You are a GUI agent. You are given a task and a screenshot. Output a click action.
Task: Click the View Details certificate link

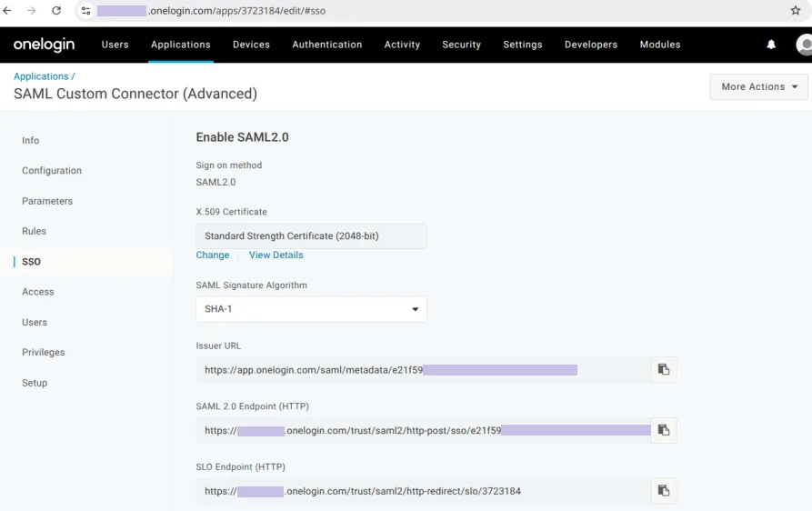(276, 255)
